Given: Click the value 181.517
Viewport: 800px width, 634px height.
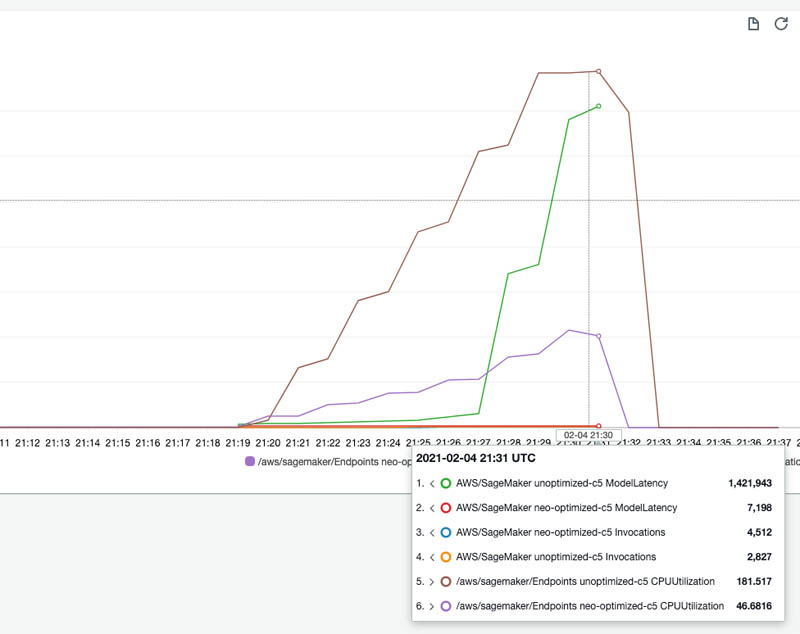Looking at the screenshot, I should 754,581.
